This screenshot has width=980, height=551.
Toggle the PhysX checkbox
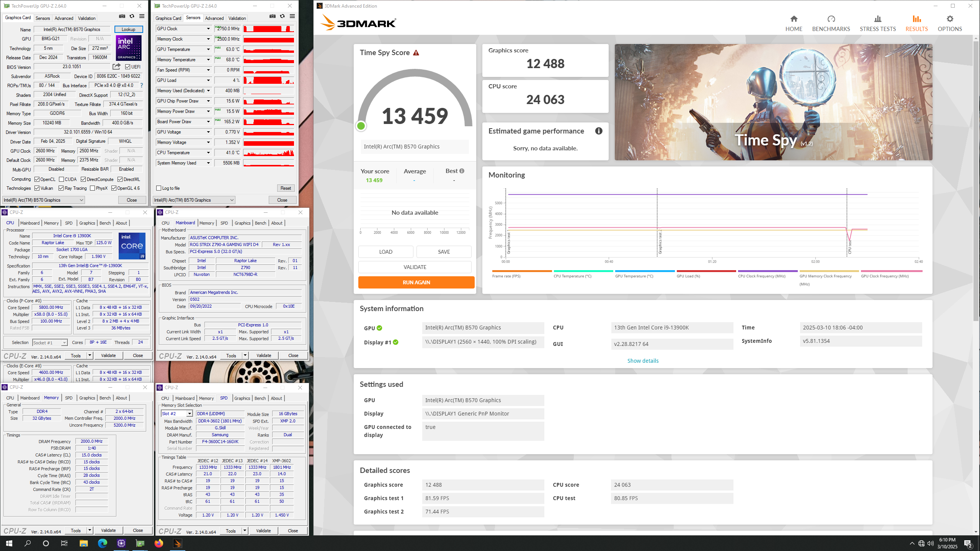point(92,188)
